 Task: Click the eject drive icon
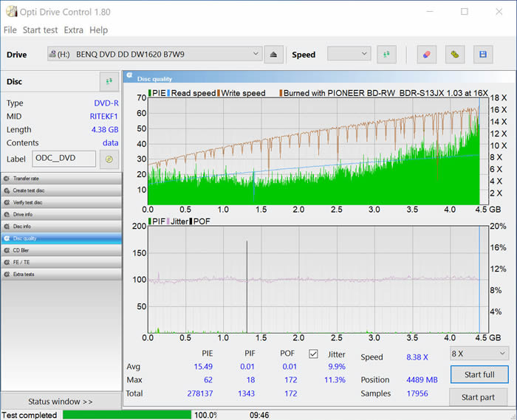273,55
